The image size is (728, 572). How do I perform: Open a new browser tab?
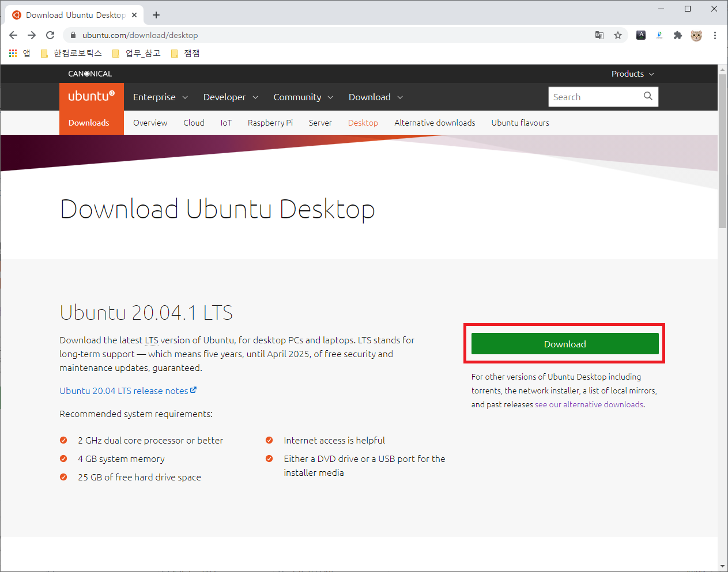pyautogui.click(x=156, y=15)
